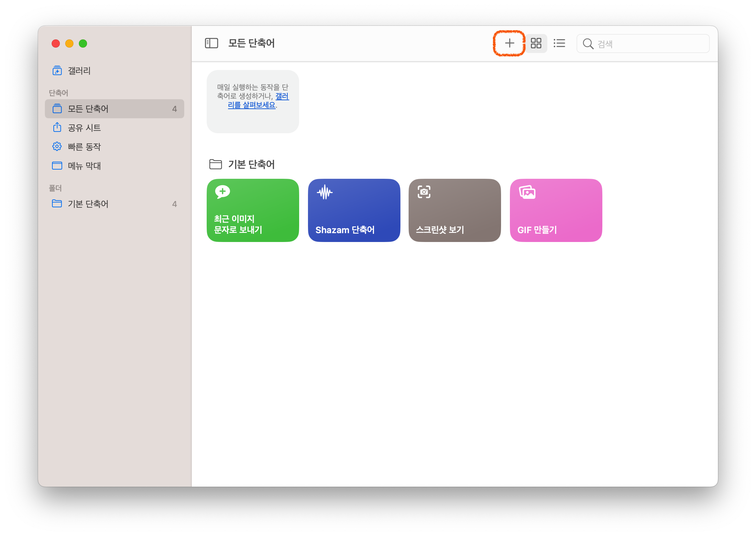Follow the 갤러리를 살펴보세요 link
This screenshot has width=756, height=537.
click(252, 105)
